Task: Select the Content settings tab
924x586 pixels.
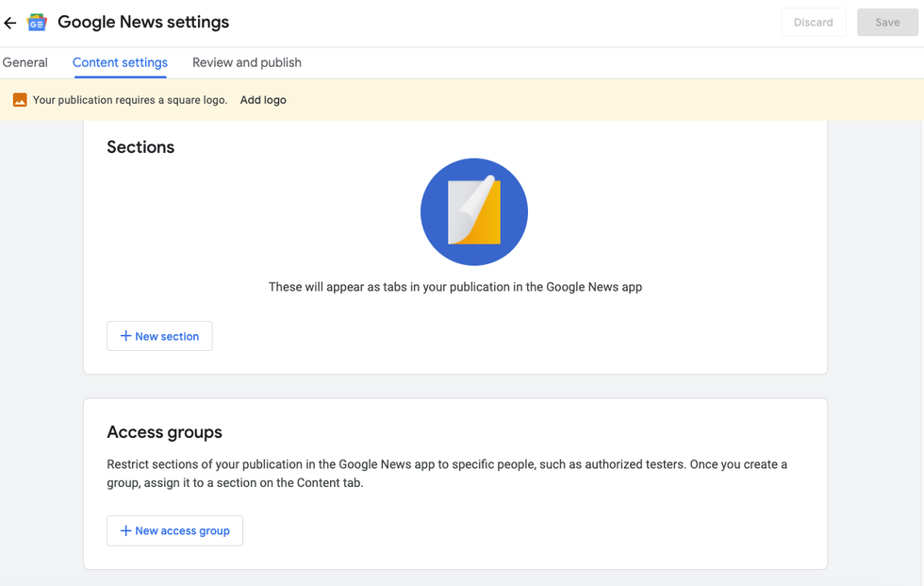Action: pyautogui.click(x=120, y=63)
